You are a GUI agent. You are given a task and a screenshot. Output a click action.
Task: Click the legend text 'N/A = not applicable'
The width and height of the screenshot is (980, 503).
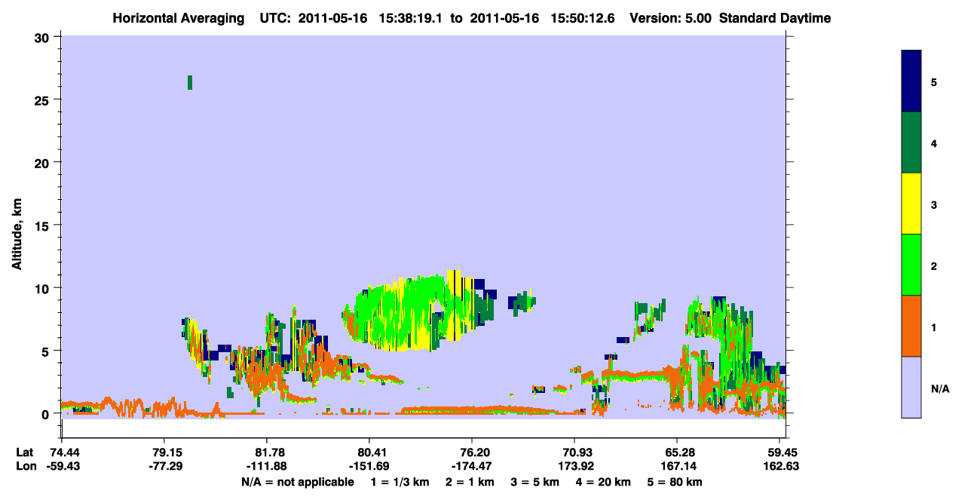[x=297, y=482]
